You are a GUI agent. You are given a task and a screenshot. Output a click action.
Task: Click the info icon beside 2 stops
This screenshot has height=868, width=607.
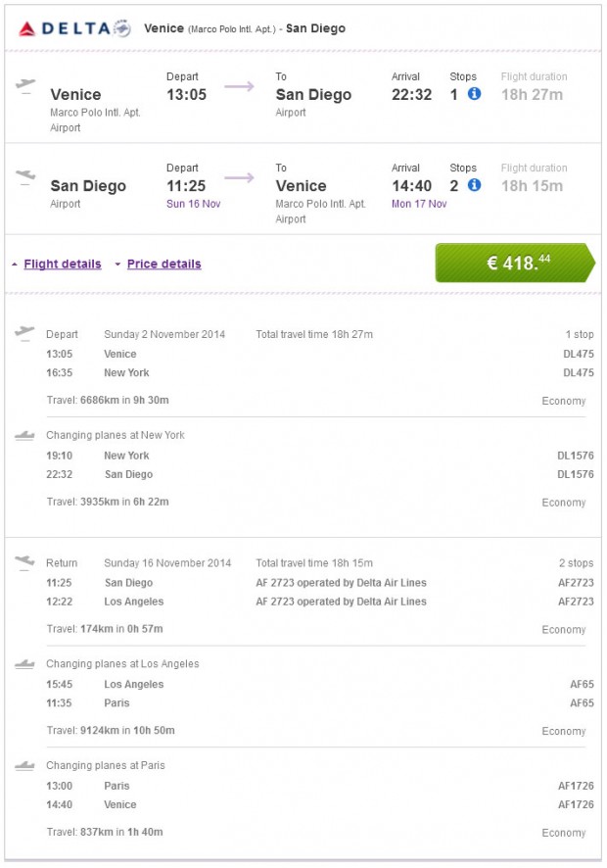476,185
